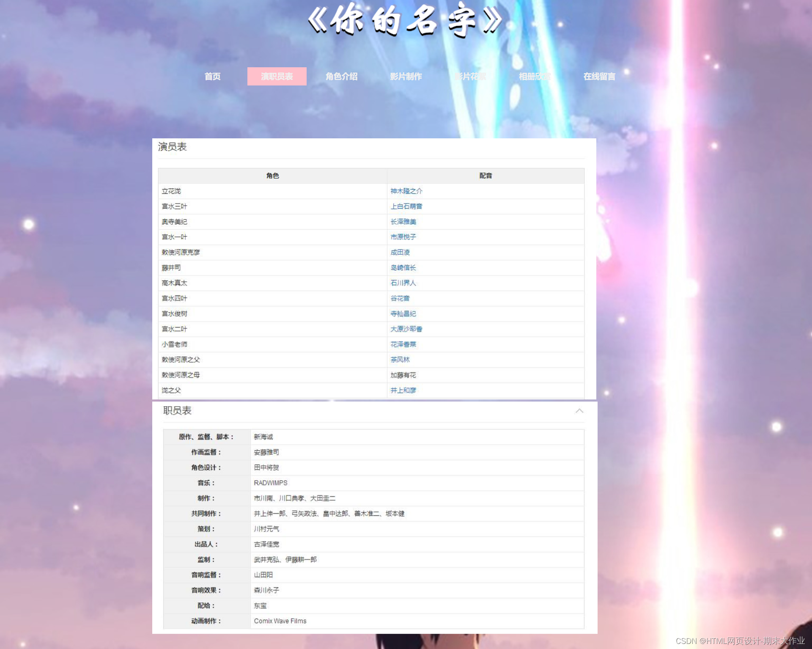Select character name 宫水一叶

(x=174, y=237)
